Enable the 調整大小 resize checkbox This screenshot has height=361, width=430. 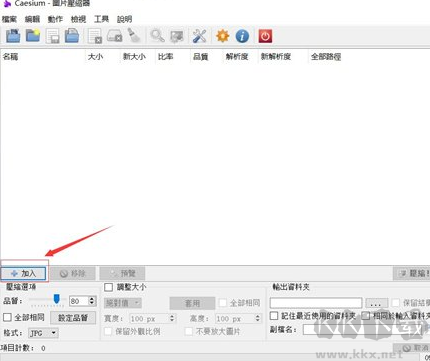pos(109,287)
